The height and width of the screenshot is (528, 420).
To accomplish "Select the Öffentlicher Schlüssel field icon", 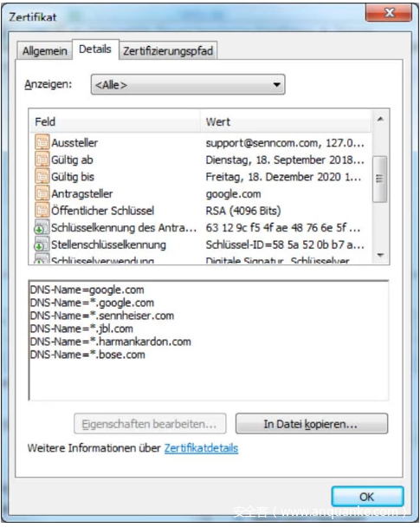I will pyautogui.click(x=42, y=211).
